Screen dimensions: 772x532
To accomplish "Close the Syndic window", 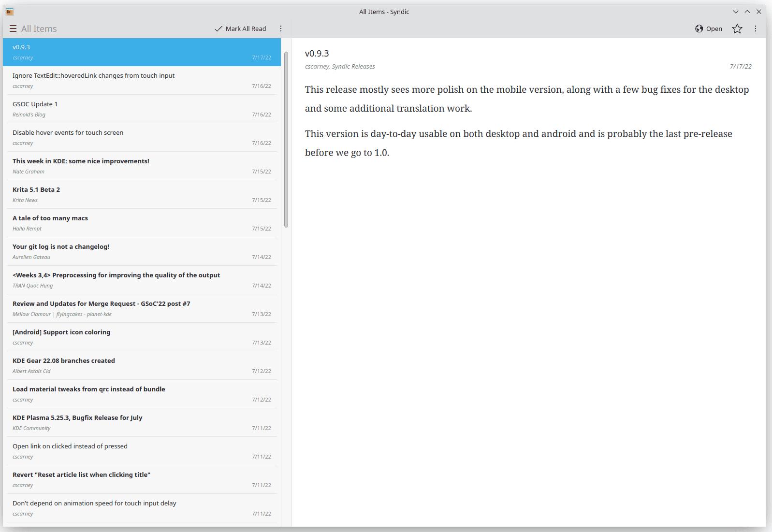I will (x=759, y=12).
